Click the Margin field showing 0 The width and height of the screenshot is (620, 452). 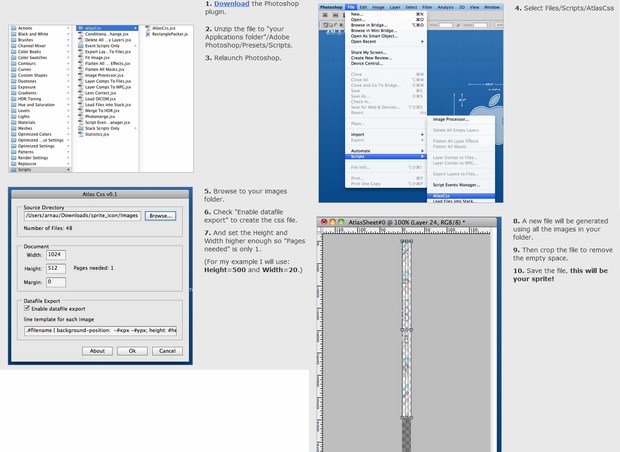point(56,282)
